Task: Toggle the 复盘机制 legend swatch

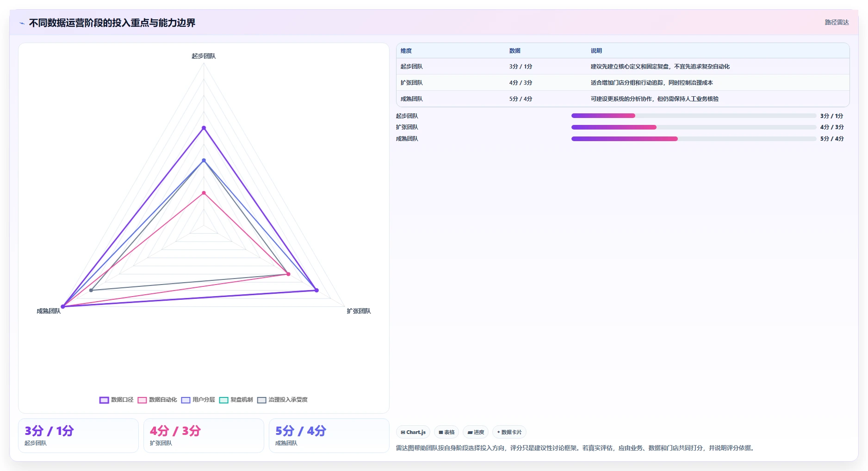Action: pos(223,400)
